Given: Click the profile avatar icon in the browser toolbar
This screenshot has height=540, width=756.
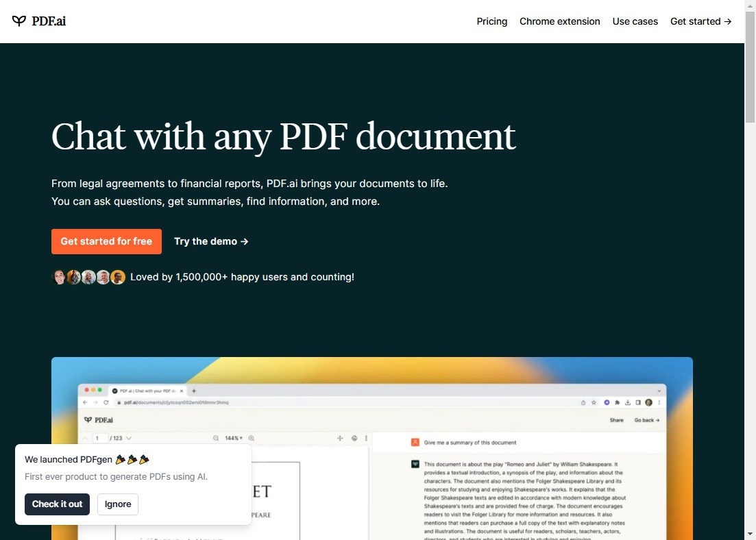Looking at the screenshot, I should 648,402.
